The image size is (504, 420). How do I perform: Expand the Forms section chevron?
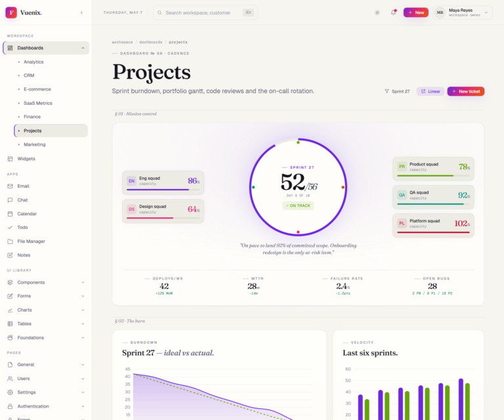pyautogui.click(x=83, y=296)
